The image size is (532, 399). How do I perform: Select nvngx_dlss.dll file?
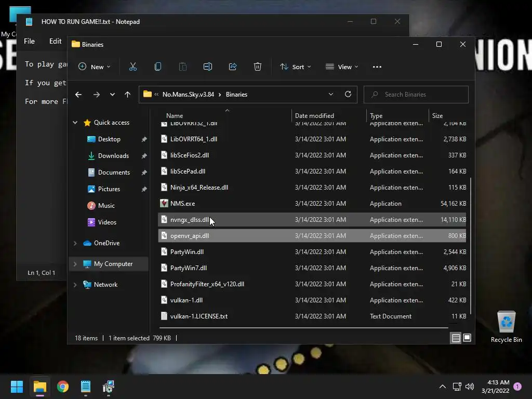click(312, 220)
